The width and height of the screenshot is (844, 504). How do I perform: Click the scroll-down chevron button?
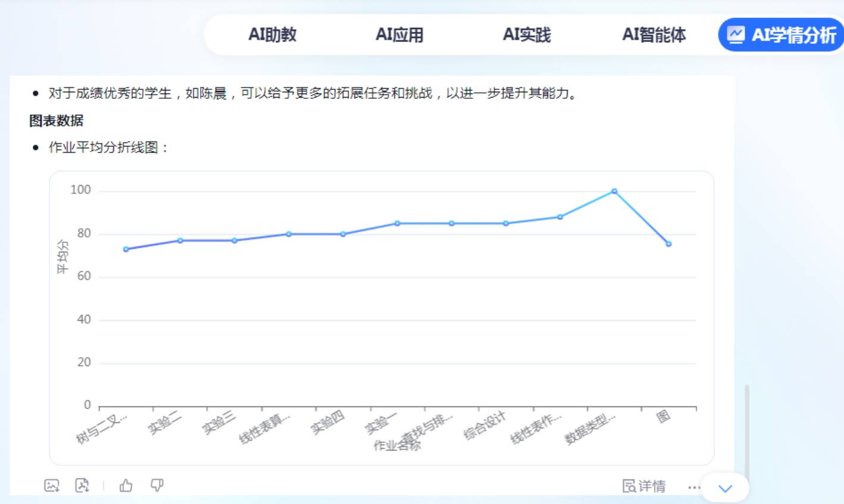pos(725,489)
